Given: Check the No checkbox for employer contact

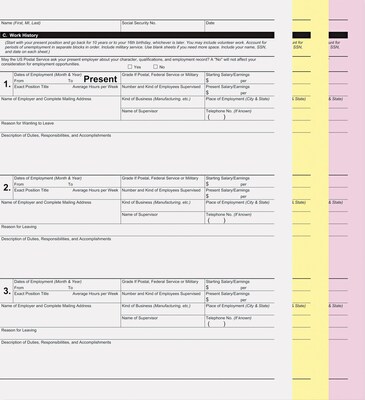Looking at the screenshot, I should (x=155, y=67).
